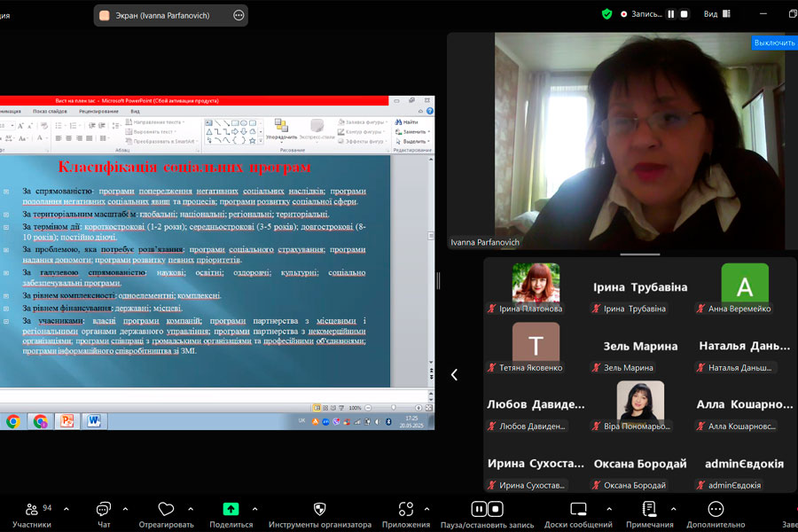The image size is (798, 532).
Task: Click volume speaker icon in system tray
Action: [377, 421]
